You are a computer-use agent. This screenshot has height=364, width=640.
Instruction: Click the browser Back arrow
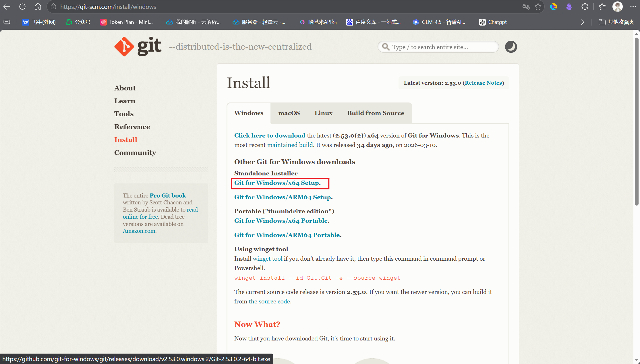coord(7,7)
